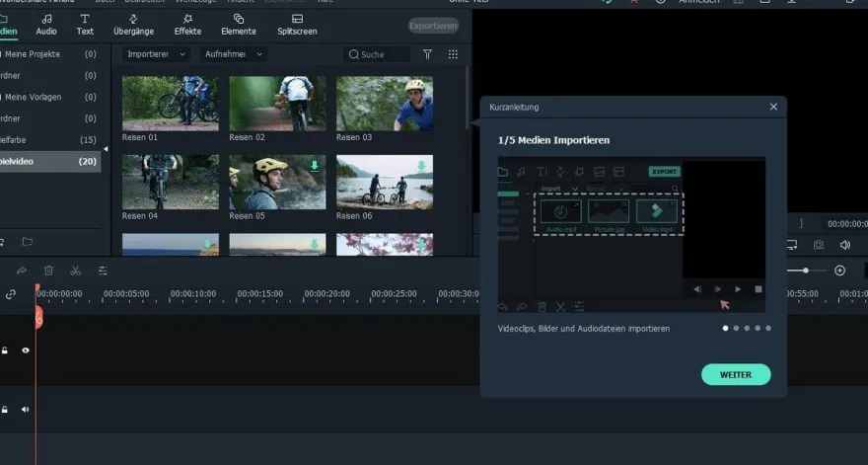The height and width of the screenshot is (465, 868).
Task: Click the scissors split icon
Action: tap(76, 271)
